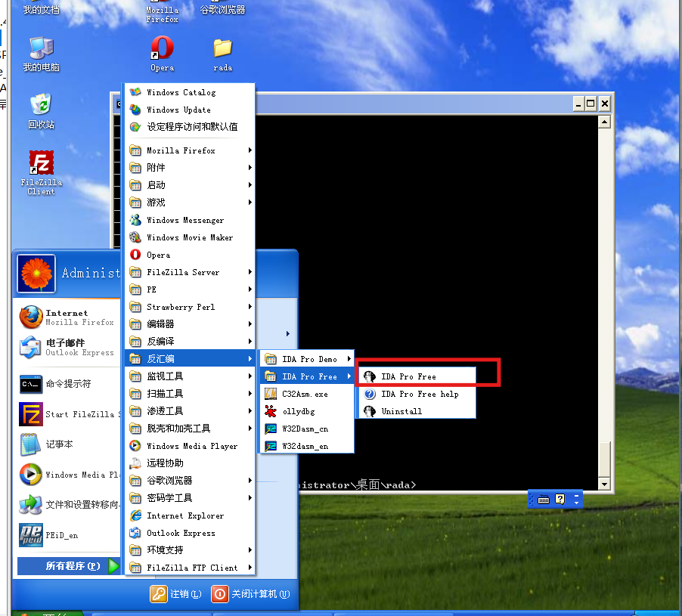Click the Windows Messenger icon
This screenshot has width=682, height=616.
tap(135, 220)
